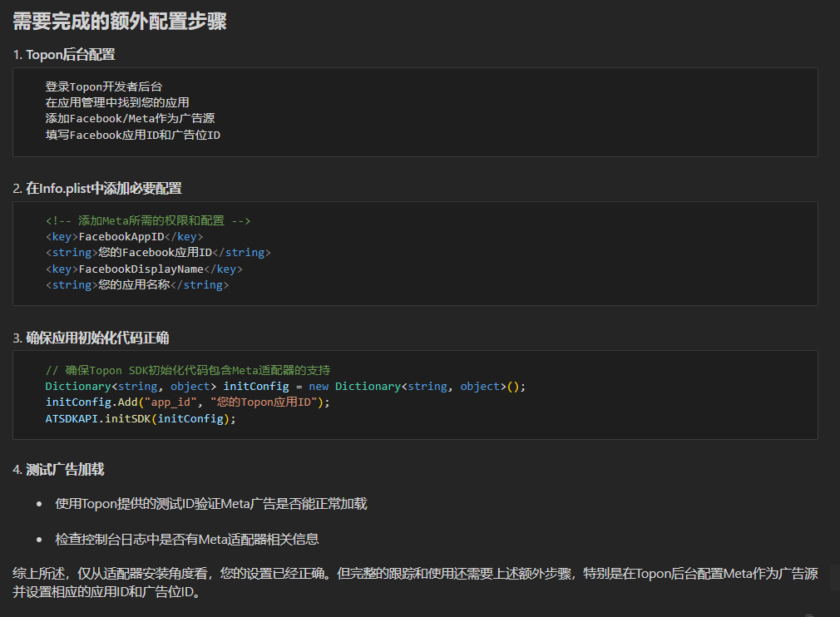Click the line "登录Topon开发者后台"

pyautogui.click(x=103, y=86)
